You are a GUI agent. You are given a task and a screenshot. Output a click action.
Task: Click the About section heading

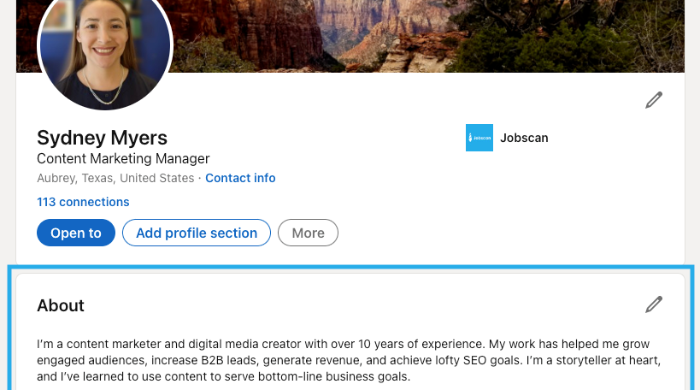pyautogui.click(x=61, y=306)
